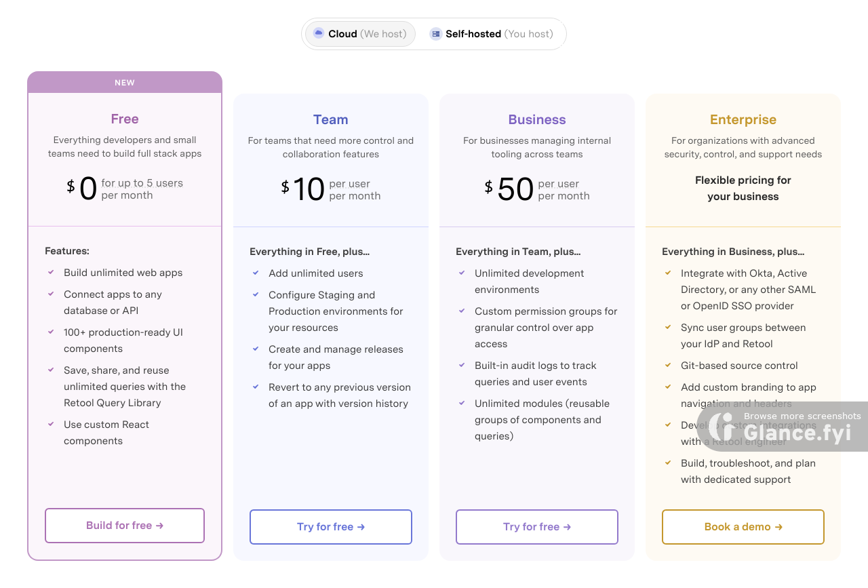Click the checkmark beside Built-in audit logs
This screenshot has height=588, width=868.
click(462, 366)
